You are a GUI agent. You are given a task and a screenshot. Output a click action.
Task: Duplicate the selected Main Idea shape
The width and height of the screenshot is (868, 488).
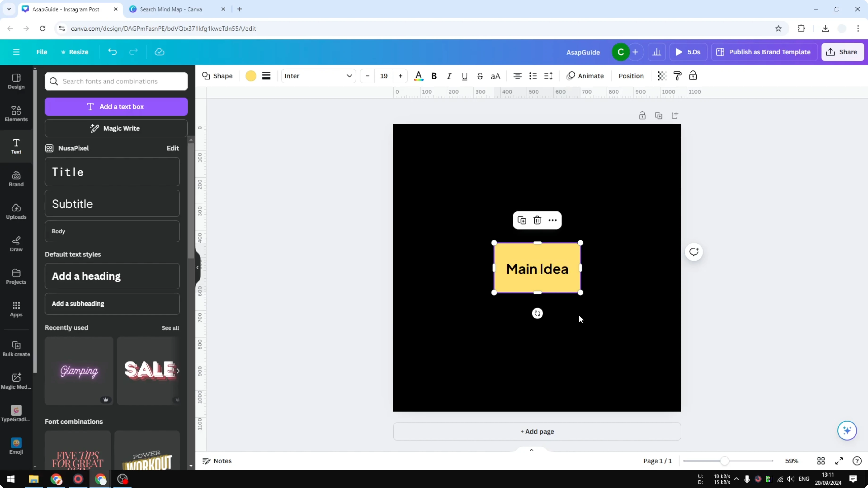click(x=522, y=220)
